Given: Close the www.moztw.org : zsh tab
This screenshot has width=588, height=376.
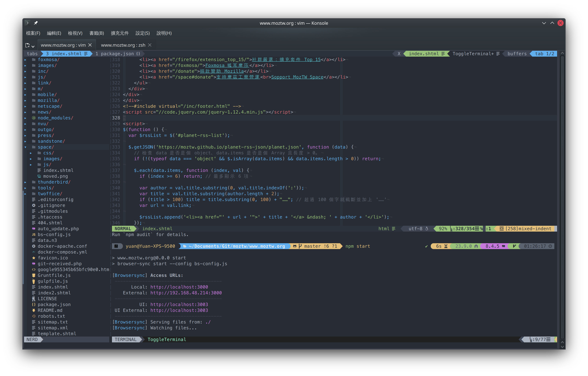Looking at the screenshot, I should (x=150, y=45).
